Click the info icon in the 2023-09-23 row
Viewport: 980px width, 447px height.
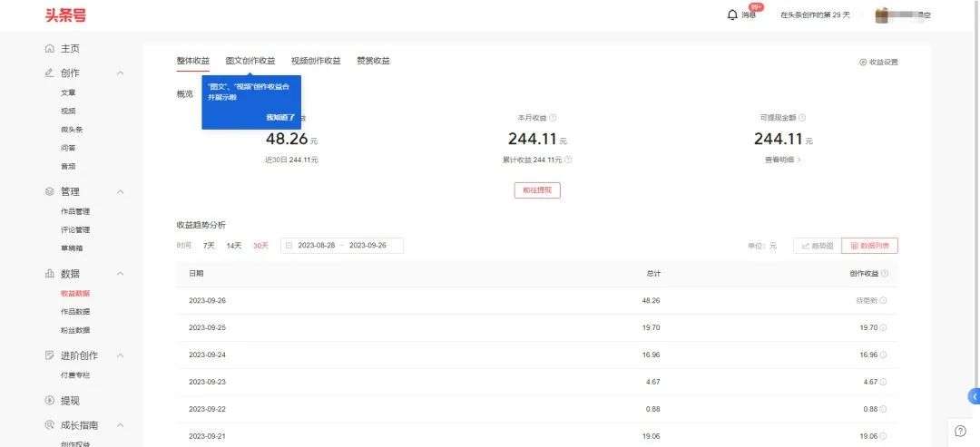click(883, 382)
